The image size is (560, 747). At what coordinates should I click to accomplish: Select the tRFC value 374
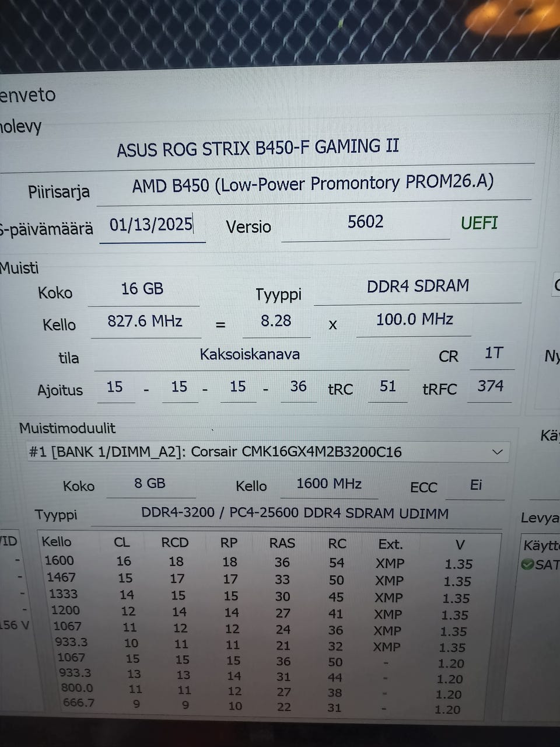490,386
